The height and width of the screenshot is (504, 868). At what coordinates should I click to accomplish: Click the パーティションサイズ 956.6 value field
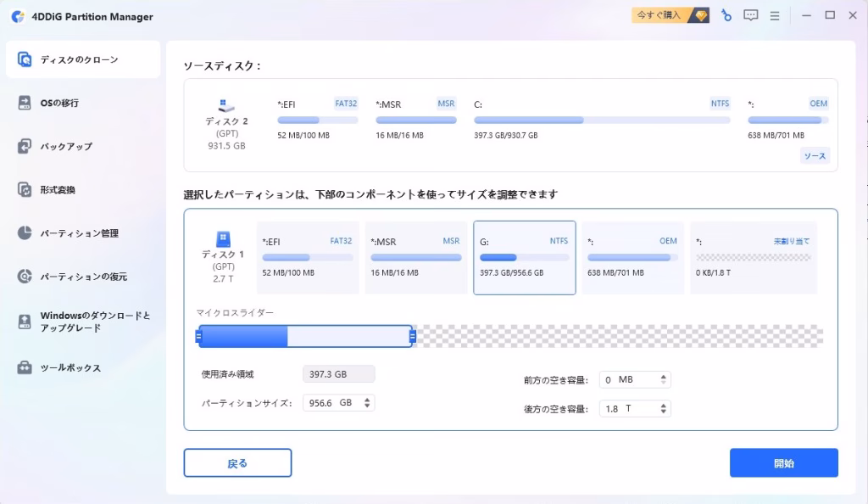pos(321,403)
